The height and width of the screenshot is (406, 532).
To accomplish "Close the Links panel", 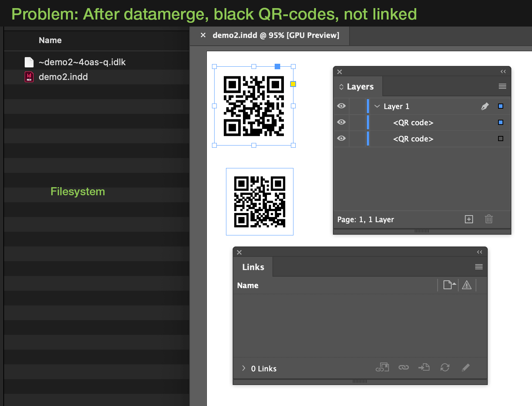I will (239, 252).
